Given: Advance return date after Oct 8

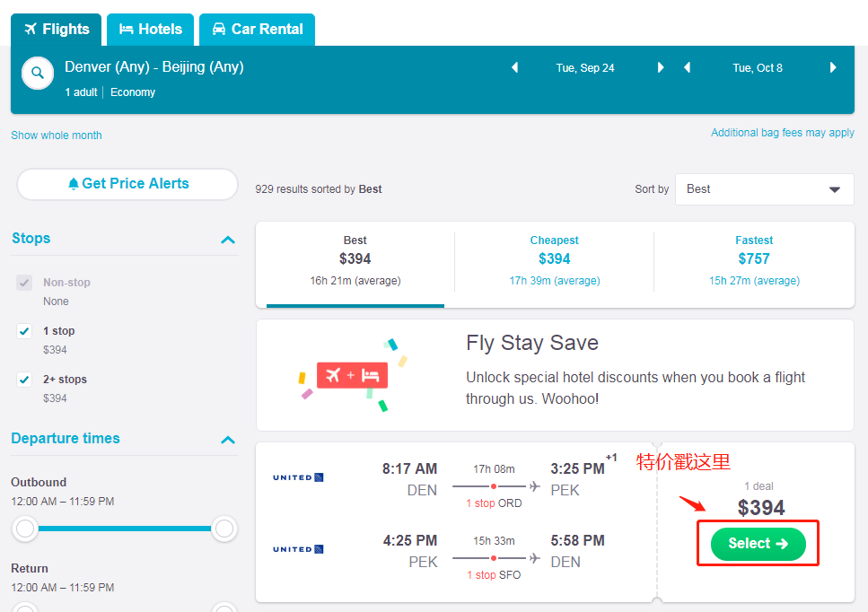Looking at the screenshot, I should coord(833,67).
